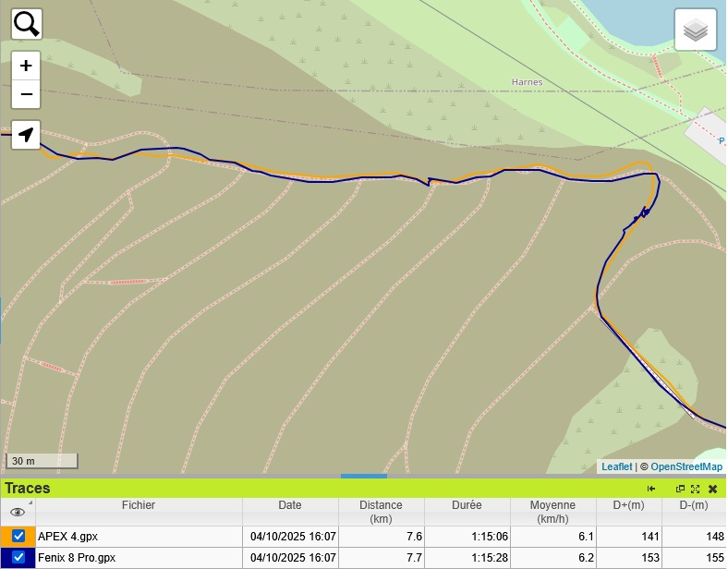728x569 pixels.
Task: Sort traces by Fichier column
Action: click(x=139, y=505)
